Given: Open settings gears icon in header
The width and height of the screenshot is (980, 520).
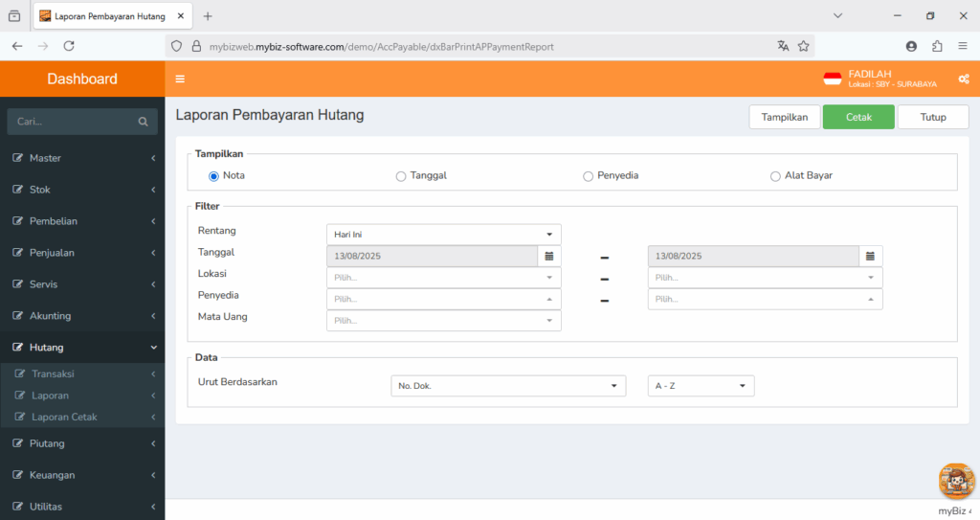Looking at the screenshot, I should pyautogui.click(x=964, y=79).
